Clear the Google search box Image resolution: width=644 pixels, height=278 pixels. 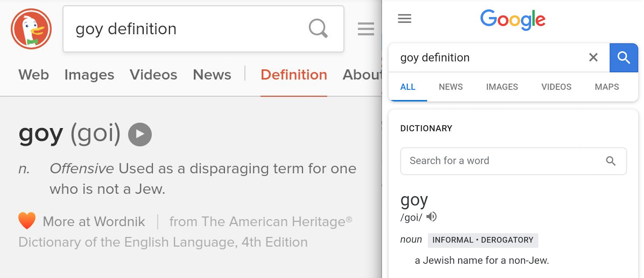tap(593, 57)
